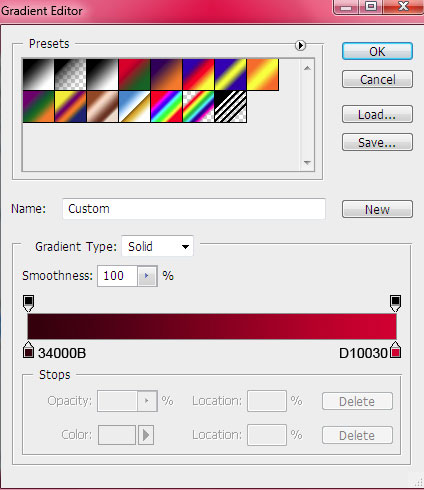The image size is (424, 490).
Task: Select the copper gradient preset
Action: click(x=102, y=106)
